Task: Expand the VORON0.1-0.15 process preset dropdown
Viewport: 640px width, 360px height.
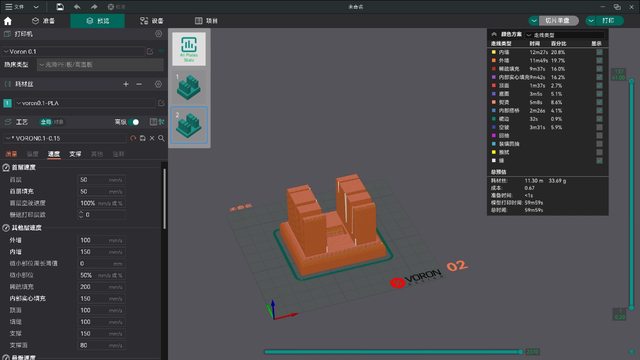Action: click(65, 138)
